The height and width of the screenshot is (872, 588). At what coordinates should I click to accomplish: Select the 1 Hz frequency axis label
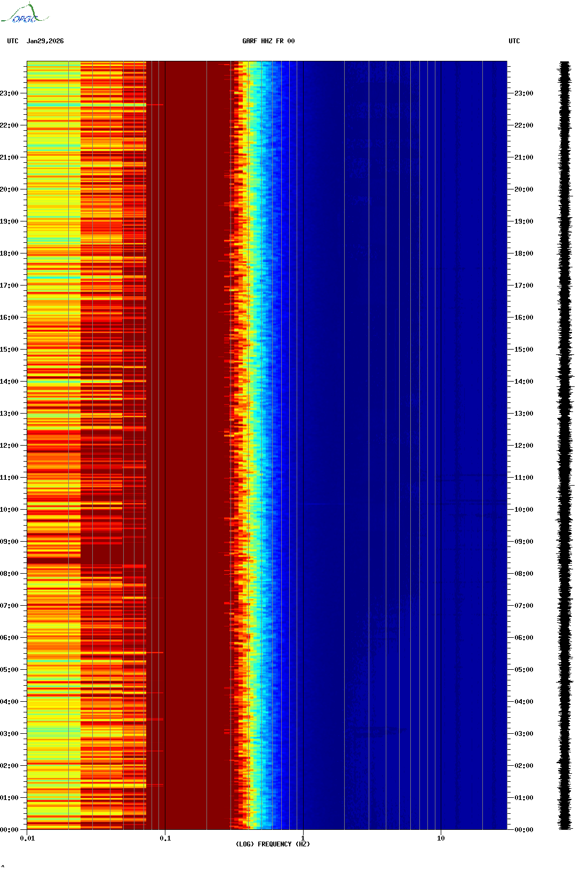303,838
